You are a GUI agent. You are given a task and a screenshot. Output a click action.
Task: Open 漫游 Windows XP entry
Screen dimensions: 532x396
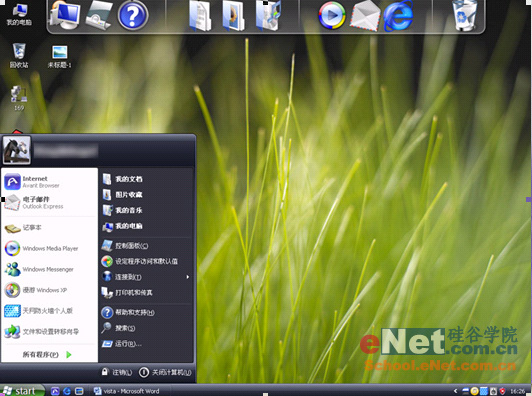[x=49, y=290]
